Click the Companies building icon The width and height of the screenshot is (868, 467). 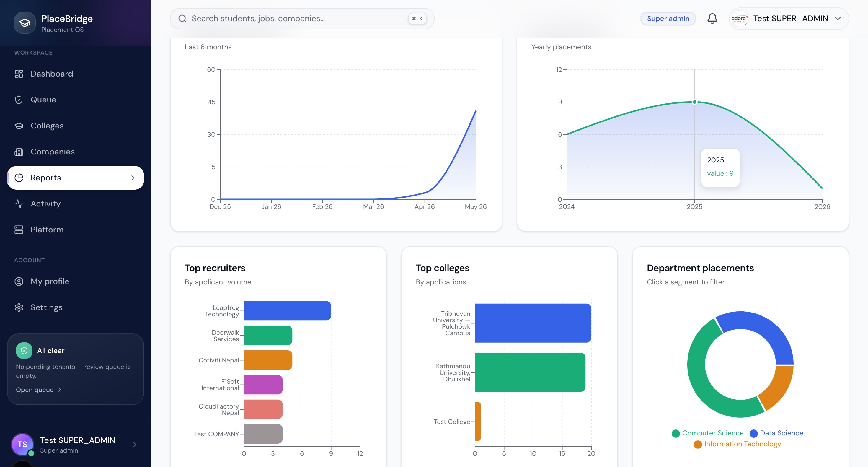point(19,152)
